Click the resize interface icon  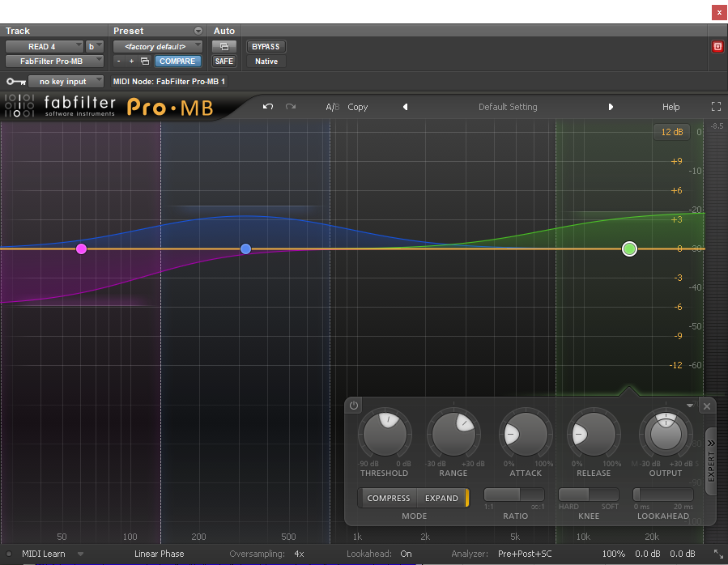[718, 554]
